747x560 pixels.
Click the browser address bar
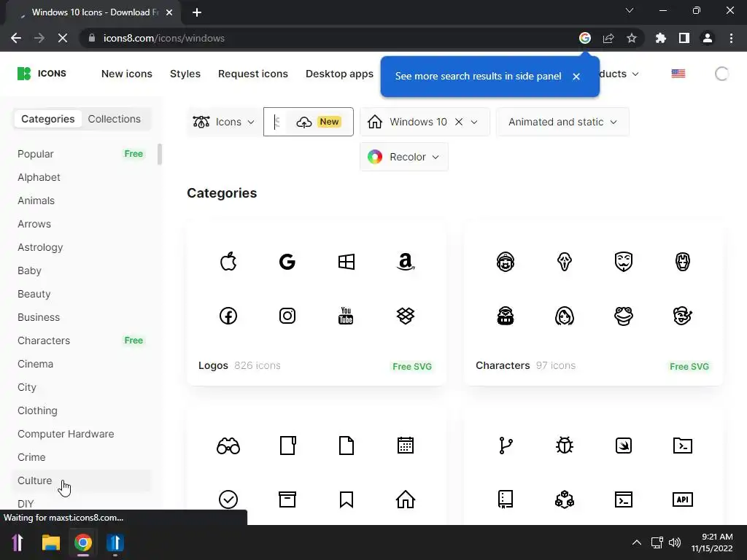click(x=329, y=38)
